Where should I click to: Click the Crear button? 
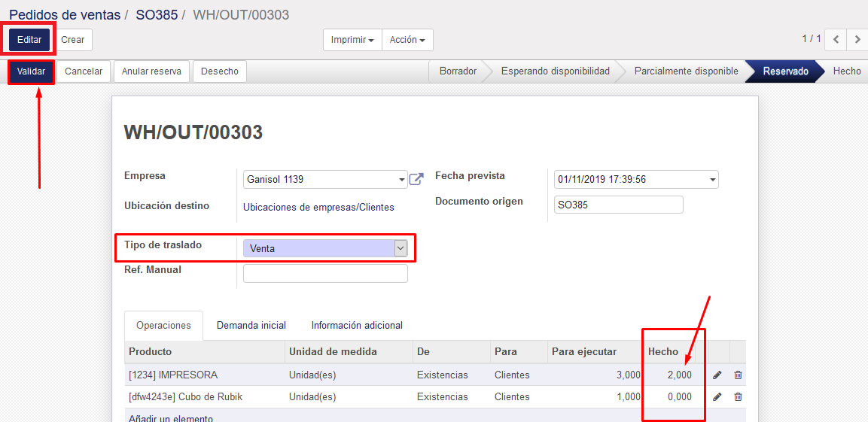coord(73,40)
